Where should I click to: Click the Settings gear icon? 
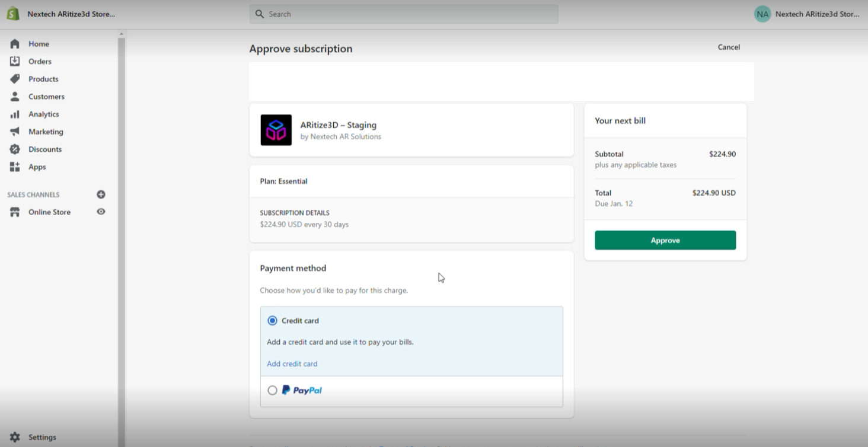click(15, 437)
